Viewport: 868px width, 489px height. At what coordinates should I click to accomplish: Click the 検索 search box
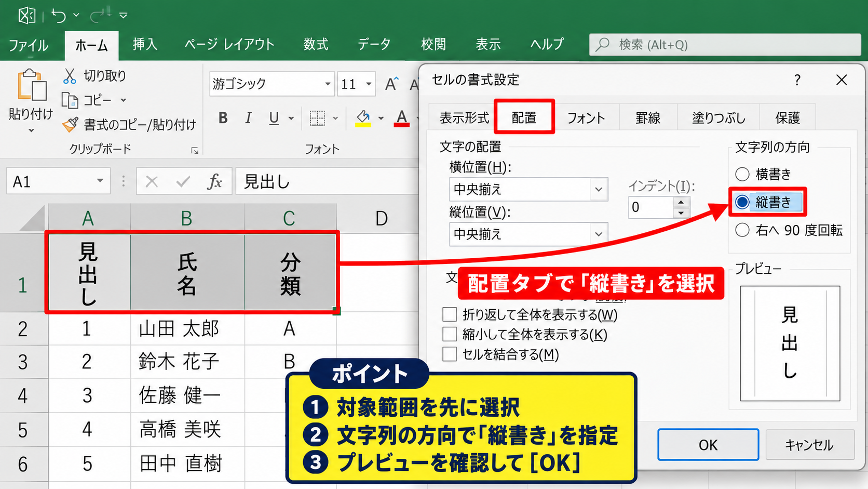pyautogui.click(x=725, y=45)
